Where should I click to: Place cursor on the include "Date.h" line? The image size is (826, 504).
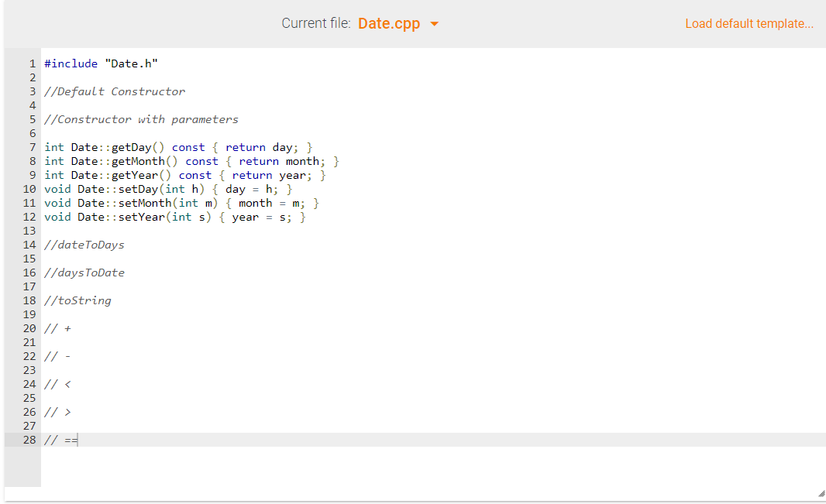tap(101, 63)
